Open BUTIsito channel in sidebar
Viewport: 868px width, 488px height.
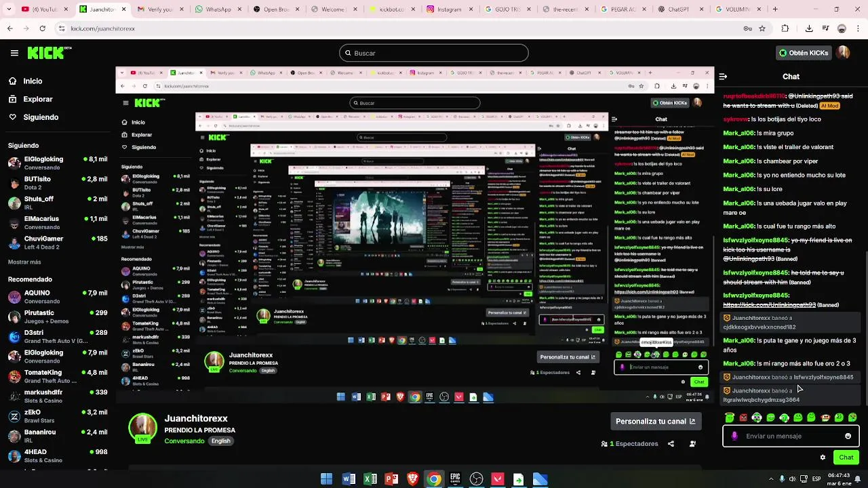tap(57, 183)
